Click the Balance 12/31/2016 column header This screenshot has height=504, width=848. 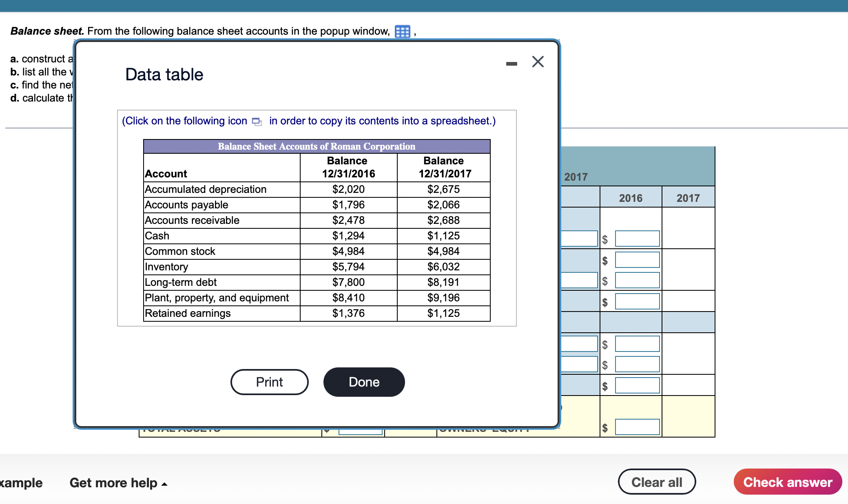click(348, 167)
